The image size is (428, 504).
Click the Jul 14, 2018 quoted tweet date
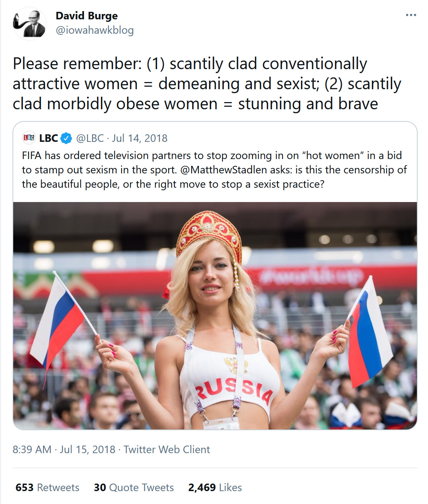(x=140, y=138)
